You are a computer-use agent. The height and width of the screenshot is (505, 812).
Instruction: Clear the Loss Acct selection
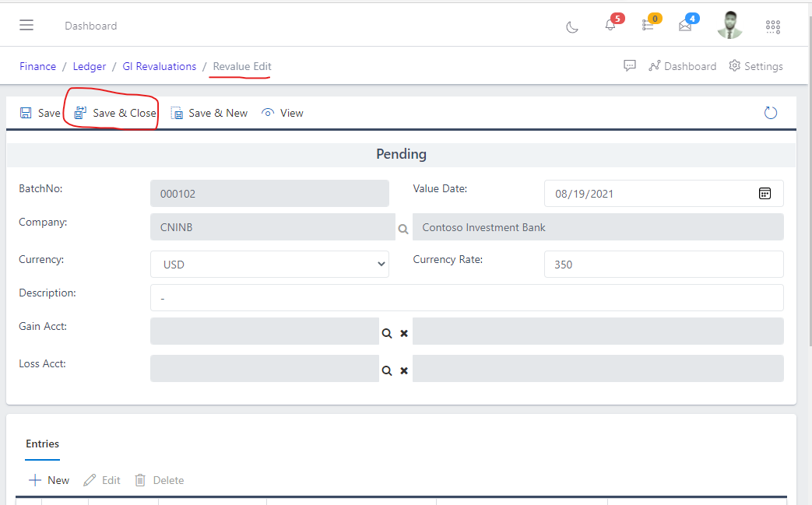coord(404,370)
